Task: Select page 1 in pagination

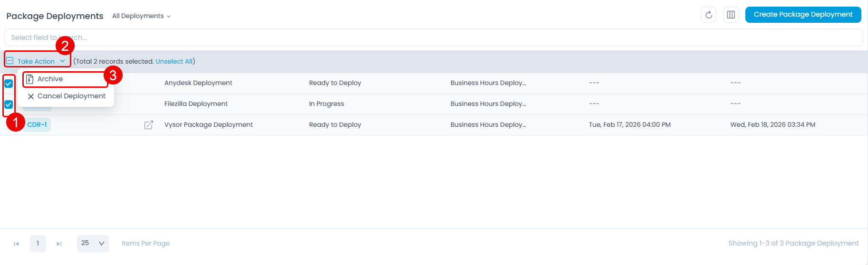Action: [x=38, y=243]
